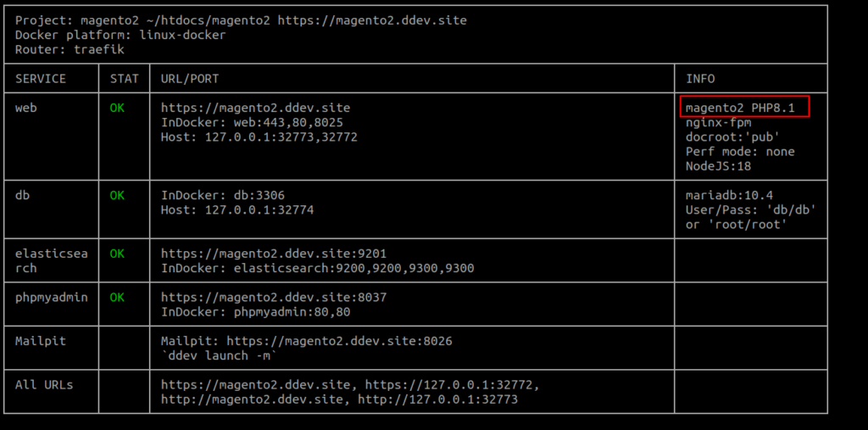This screenshot has width=868, height=430.
Task: Click the green OK status for db
Action: pyautogui.click(x=117, y=196)
